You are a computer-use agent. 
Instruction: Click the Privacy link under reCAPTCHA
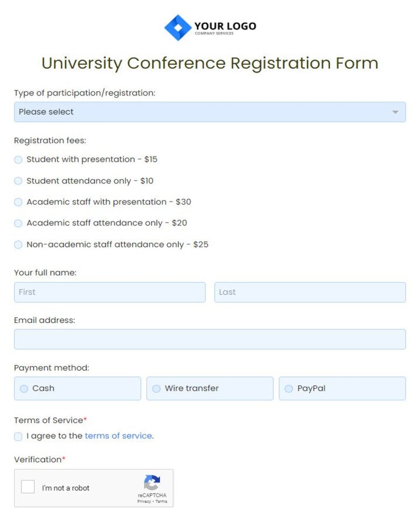point(143,501)
